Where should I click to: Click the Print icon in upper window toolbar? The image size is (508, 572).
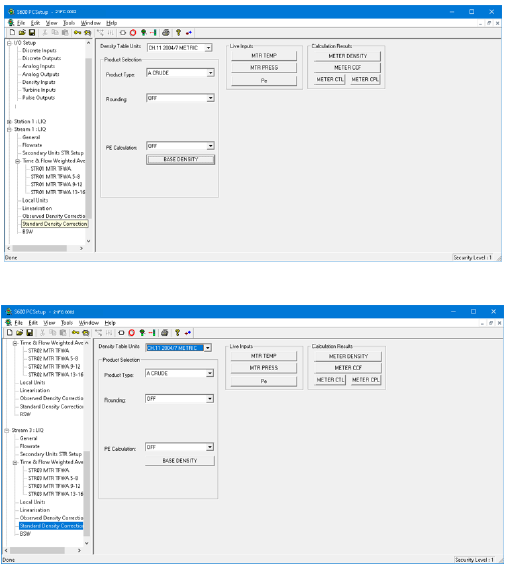click(x=166, y=32)
